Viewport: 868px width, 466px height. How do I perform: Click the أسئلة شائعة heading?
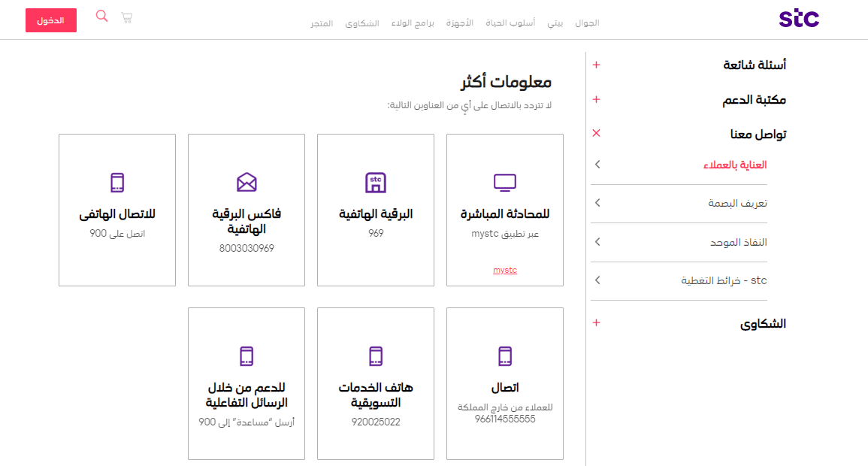coord(755,65)
